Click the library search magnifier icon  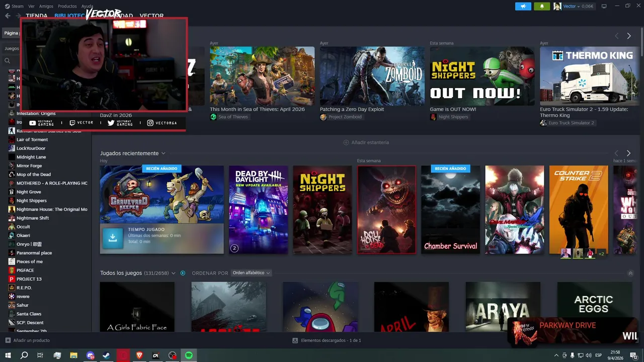click(x=7, y=60)
